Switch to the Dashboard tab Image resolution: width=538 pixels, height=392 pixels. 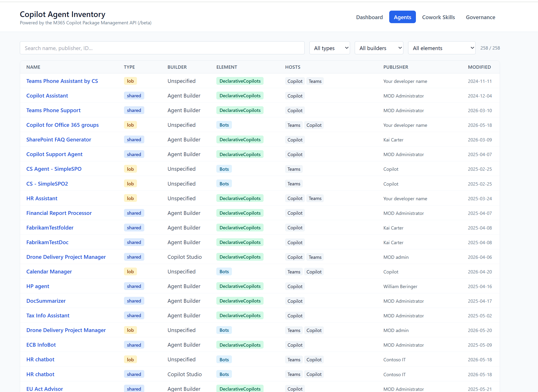(x=369, y=17)
